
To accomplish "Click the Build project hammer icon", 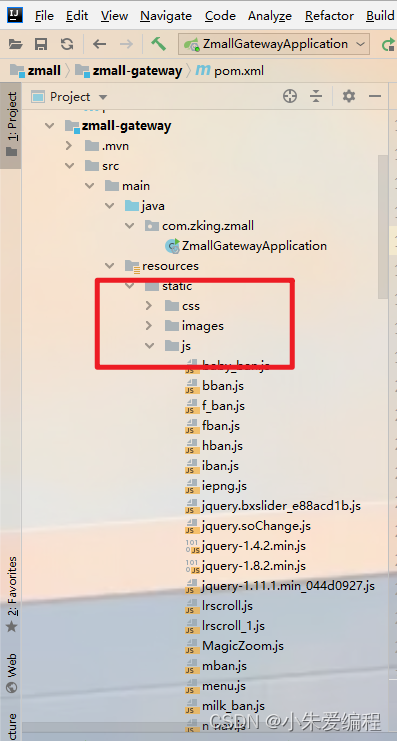I will pyautogui.click(x=158, y=44).
